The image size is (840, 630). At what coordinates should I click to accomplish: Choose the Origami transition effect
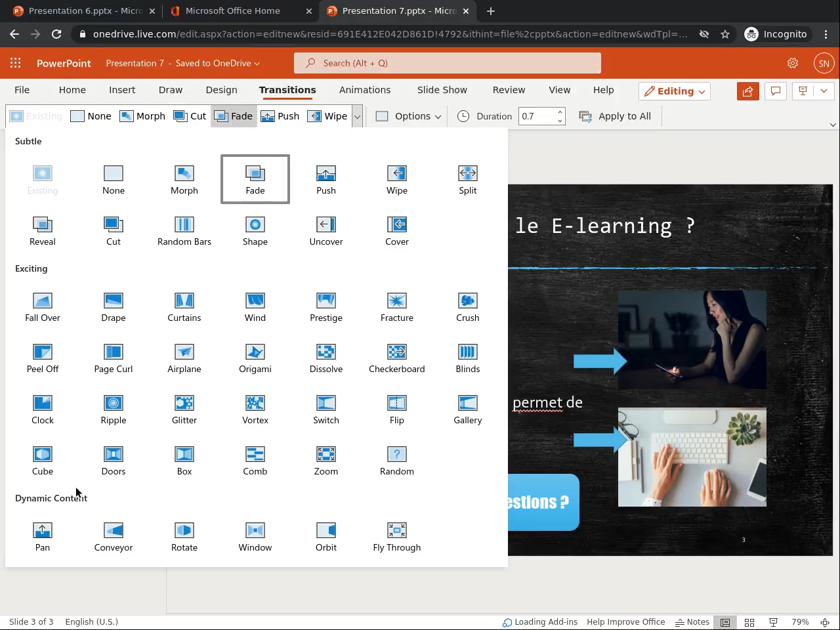tap(255, 358)
